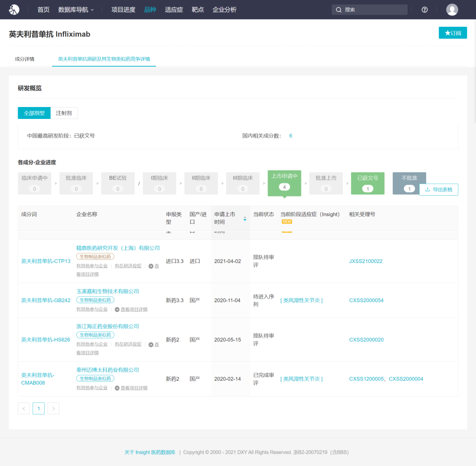Viewport: 476px width, 466px height.
Task: Click 类风湿性关节炎 indication in CMAB008 row
Action: 301,379
